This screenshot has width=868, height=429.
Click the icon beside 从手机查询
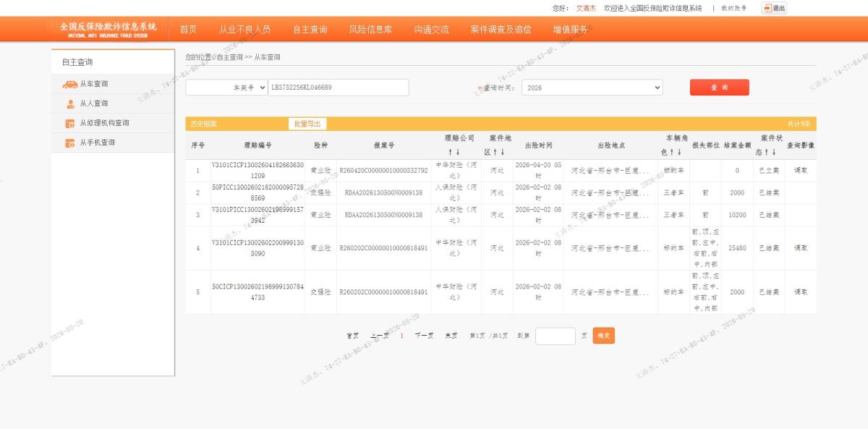70,143
